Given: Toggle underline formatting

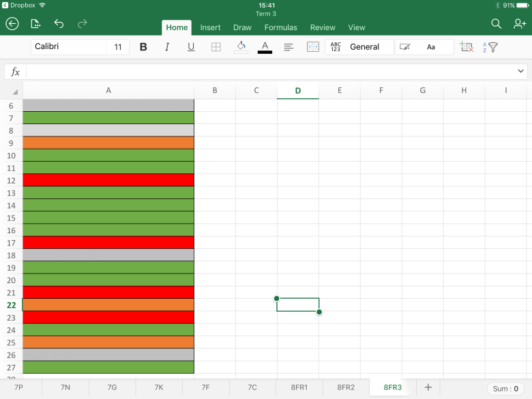Looking at the screenshot, I should tap(191, 47).
